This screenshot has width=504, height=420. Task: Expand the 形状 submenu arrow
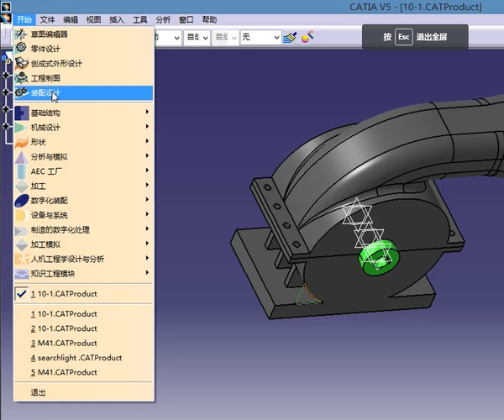tap(147, 141)
